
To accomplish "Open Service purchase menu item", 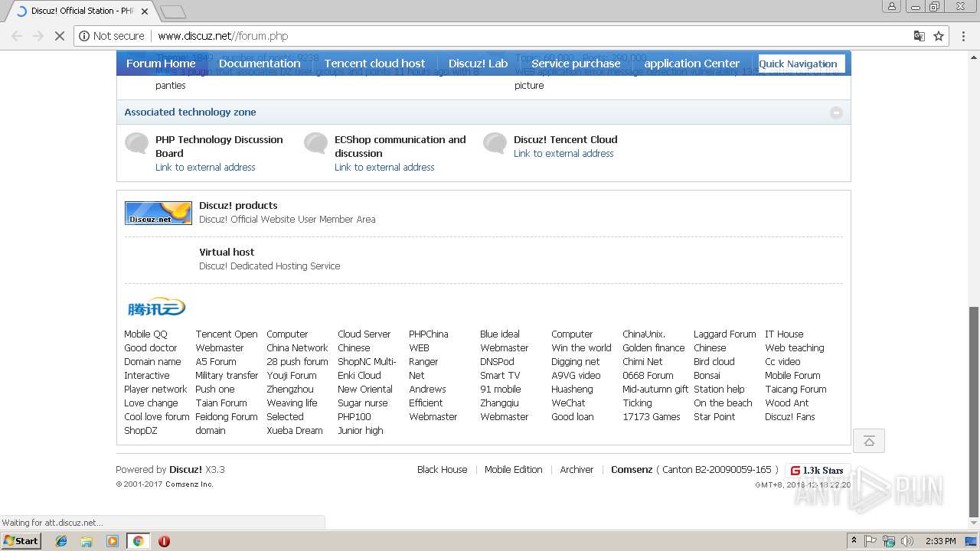I will 576,64.
